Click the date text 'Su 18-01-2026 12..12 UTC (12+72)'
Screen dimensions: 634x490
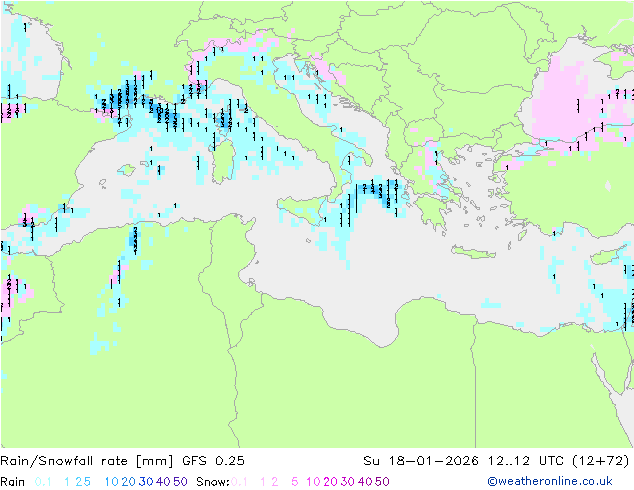[496, 461]
